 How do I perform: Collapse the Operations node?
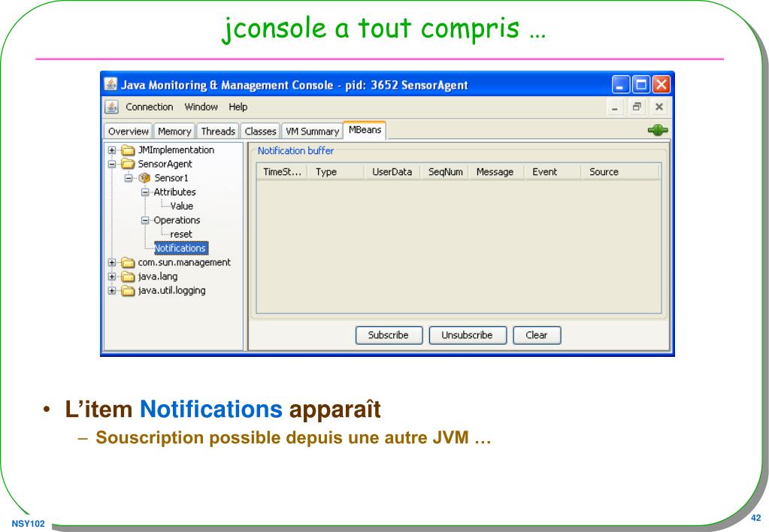(x=145, y=220)
